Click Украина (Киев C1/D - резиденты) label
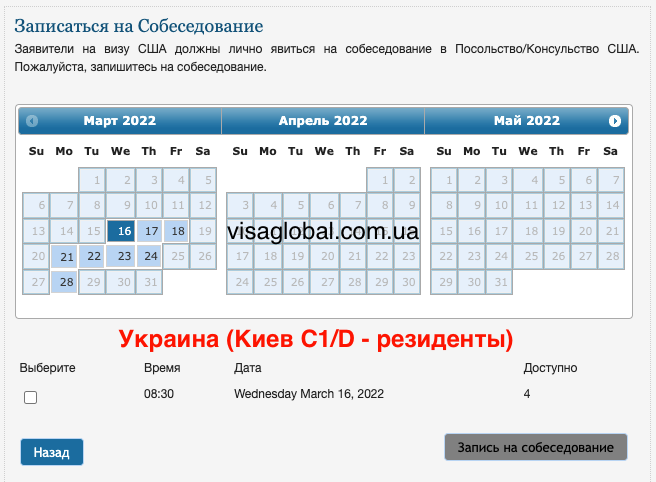The height and width of the screenshot is (482, 656). 316,339
